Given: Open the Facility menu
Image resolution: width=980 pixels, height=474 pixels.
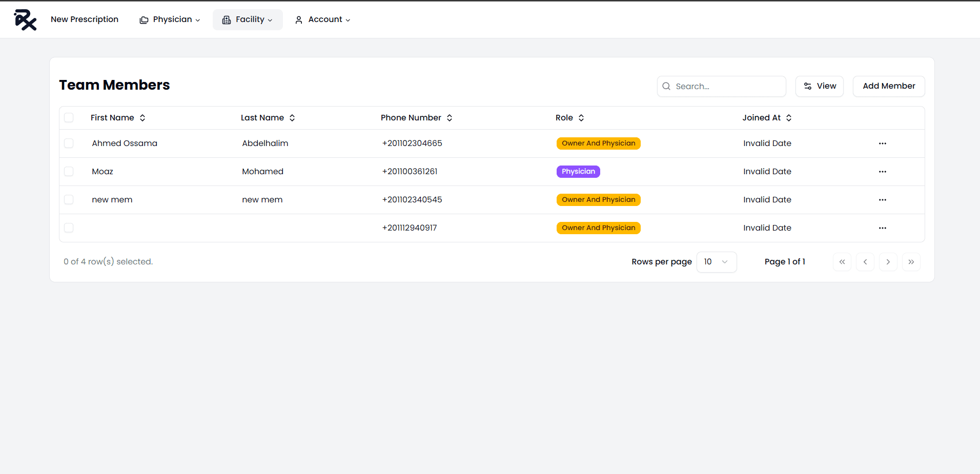Looking at the screenshot, I should [248, 19].
